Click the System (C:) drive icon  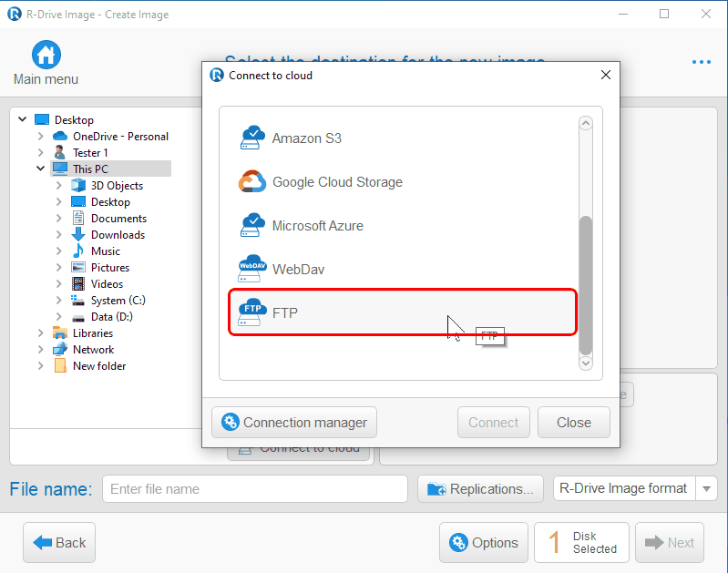tap(78, 300)
